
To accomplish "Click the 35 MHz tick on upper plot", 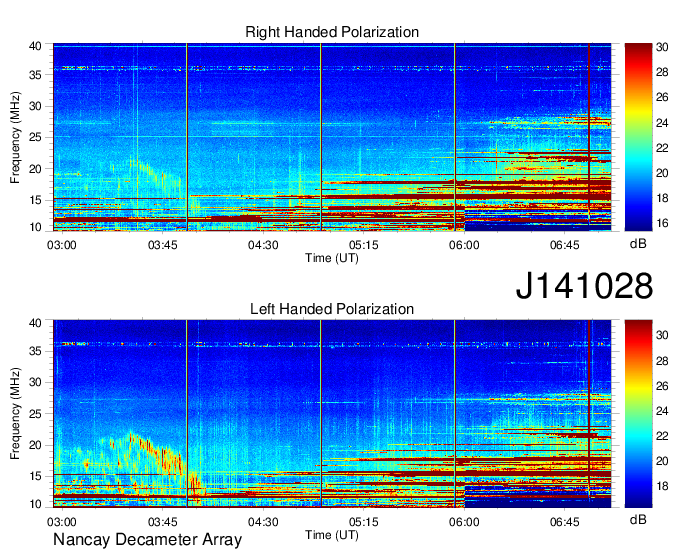I will click(x=35, y=75).
